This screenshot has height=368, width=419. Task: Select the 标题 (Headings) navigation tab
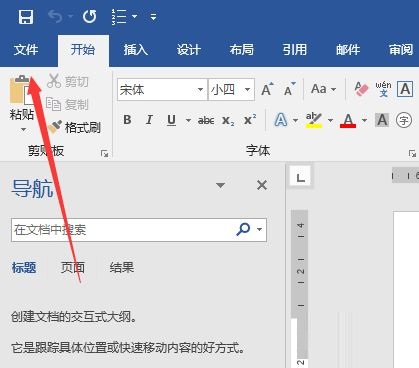tap(24, 267)
